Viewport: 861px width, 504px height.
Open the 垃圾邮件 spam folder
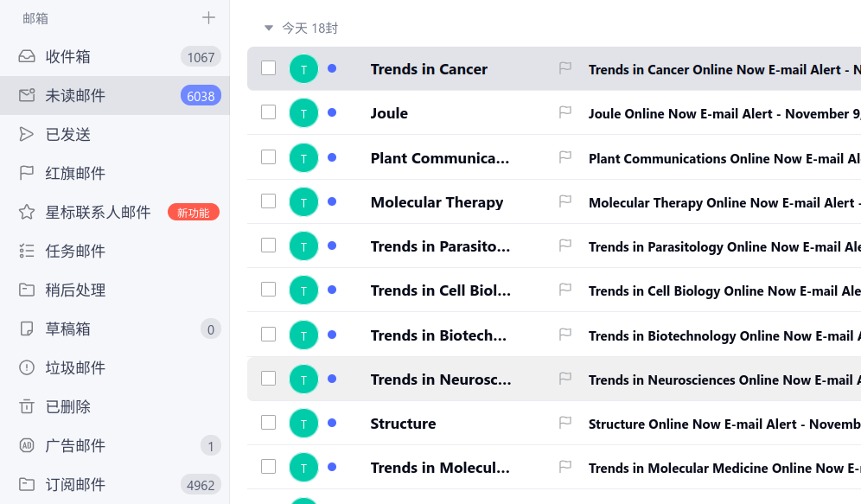(x=115, y=368)
